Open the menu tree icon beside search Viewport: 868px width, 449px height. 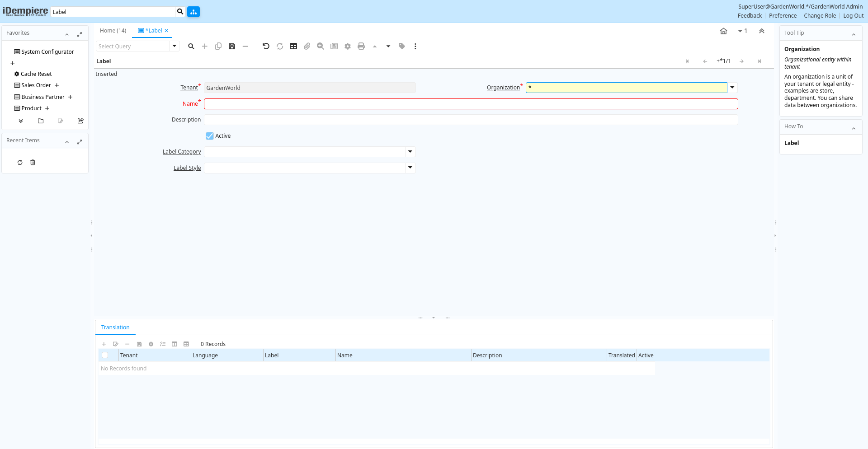pyautogui.click(x=193, y=12)
